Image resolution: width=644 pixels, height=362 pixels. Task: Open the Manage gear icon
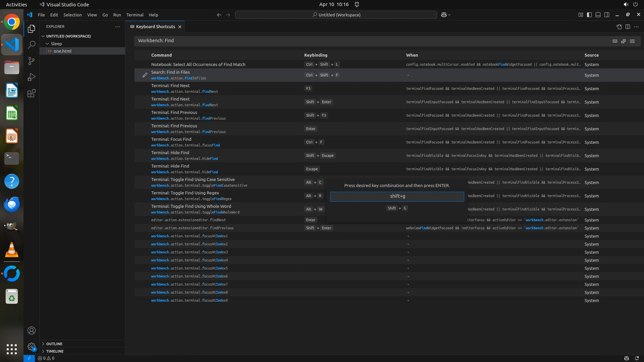(x=32, y=347)
